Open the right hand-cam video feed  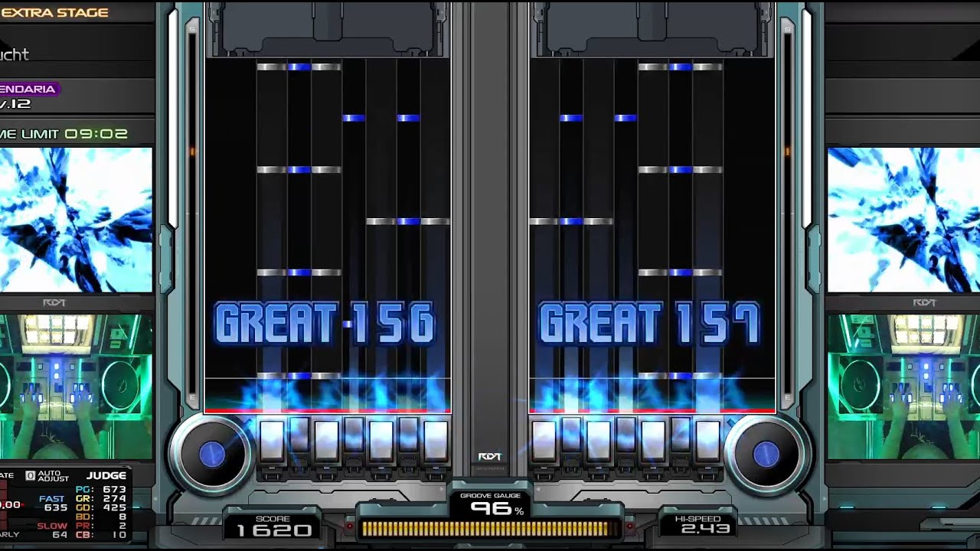tap(903, 387)
